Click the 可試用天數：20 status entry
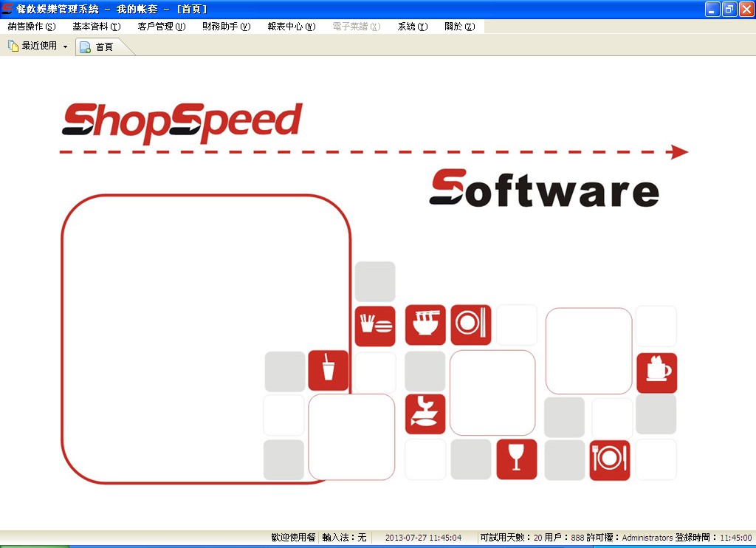The width and height of the screenshot is (756, 548). tap(511, 538)
